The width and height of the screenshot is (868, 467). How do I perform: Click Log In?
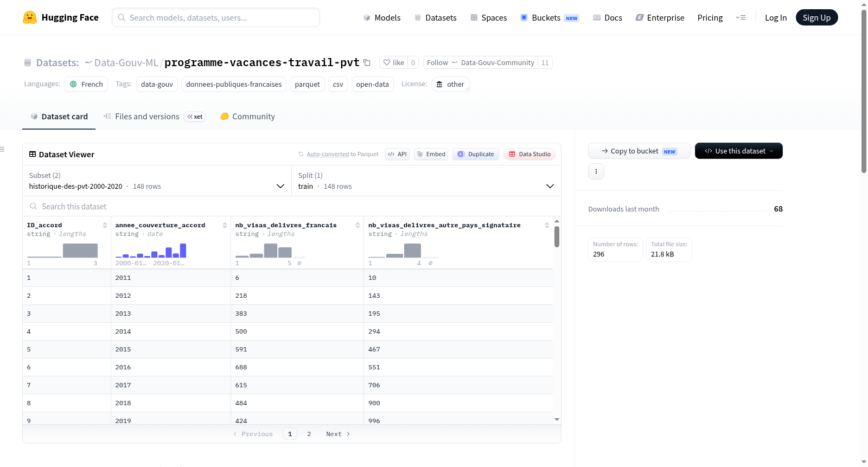776,17
